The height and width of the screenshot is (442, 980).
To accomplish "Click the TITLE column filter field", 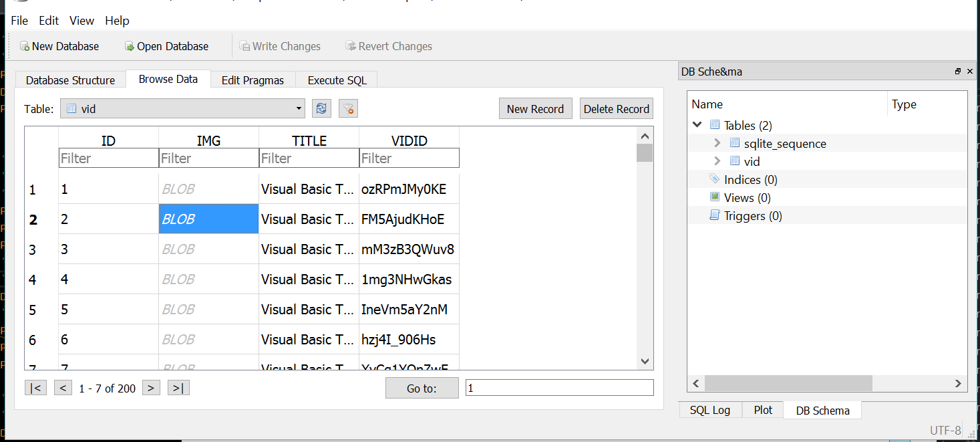I will pyautogui.click(x=309, y=158).
